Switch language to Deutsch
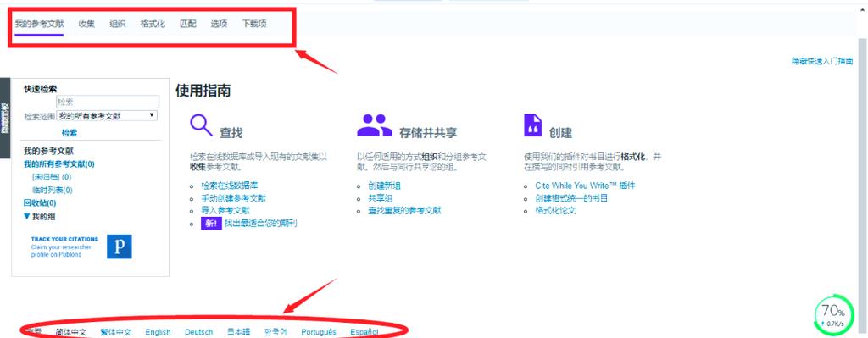 tap(198, 332)
